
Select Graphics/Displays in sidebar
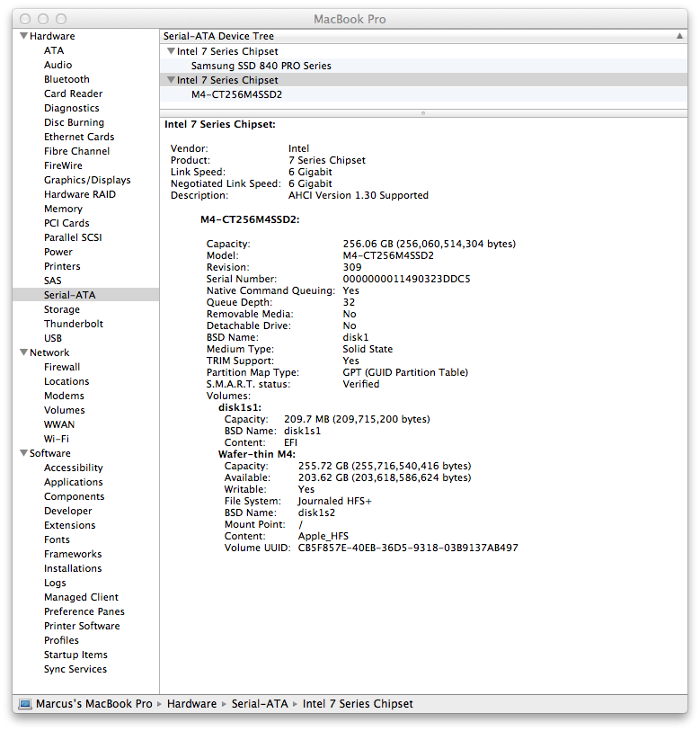87,180
